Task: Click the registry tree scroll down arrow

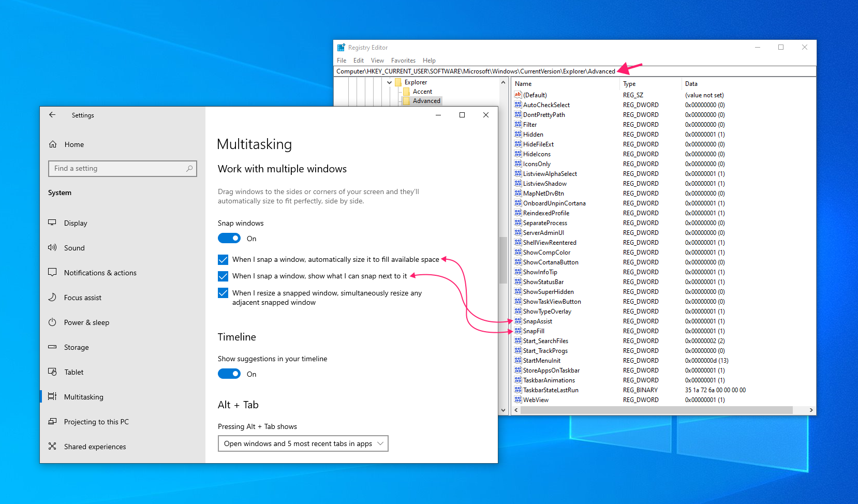Action: click(503, 410)
